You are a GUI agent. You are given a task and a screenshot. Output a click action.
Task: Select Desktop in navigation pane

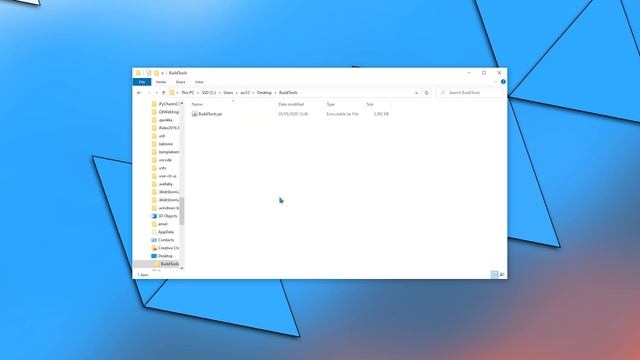165,256
